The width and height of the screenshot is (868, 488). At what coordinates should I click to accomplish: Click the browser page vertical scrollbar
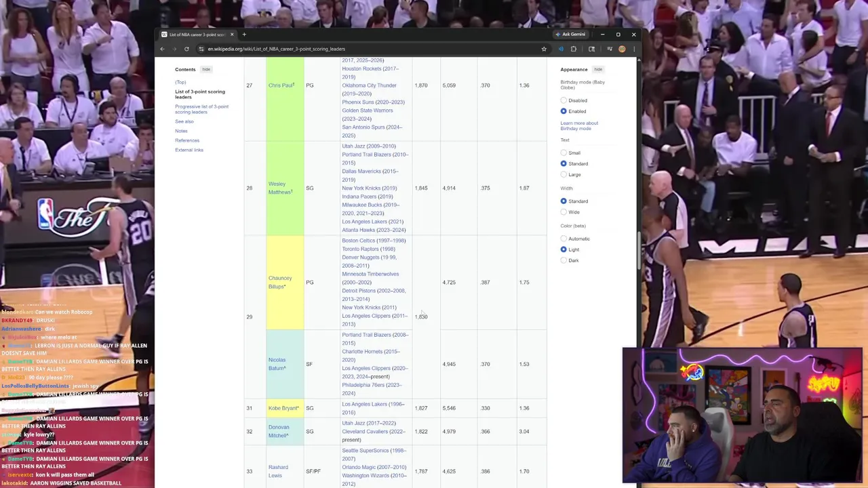[639, 250]
